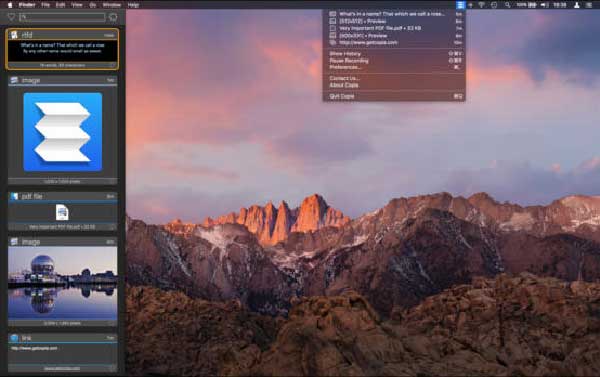Image resolution: width=600 pixels, height=377 pixels.
Task: Choose the "Very Important PDF" menu entry
Action: tap(394, 28)
